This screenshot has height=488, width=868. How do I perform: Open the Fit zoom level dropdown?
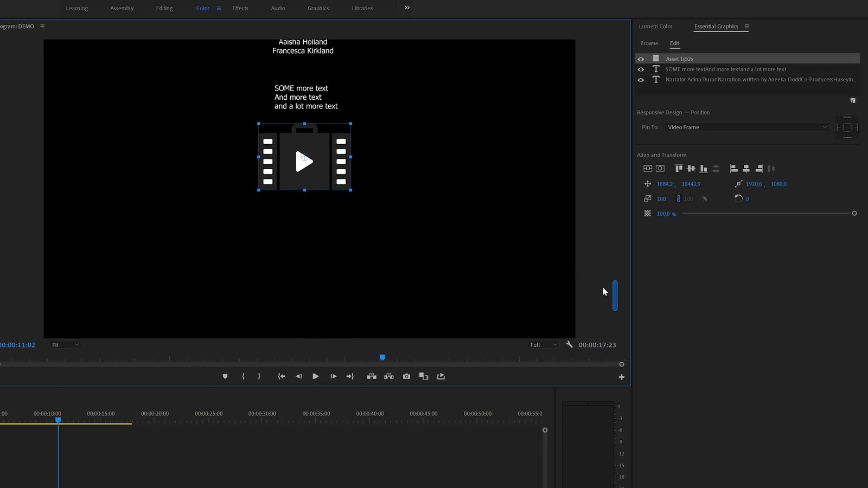coord(65,345)
